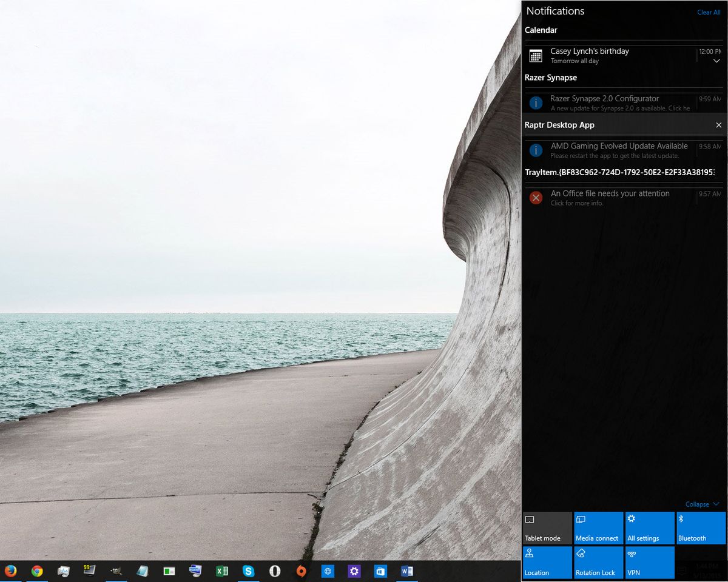This screenshot has width=728, height=582.
Task: Clear all notifications
Action: [x=708, y=12]
